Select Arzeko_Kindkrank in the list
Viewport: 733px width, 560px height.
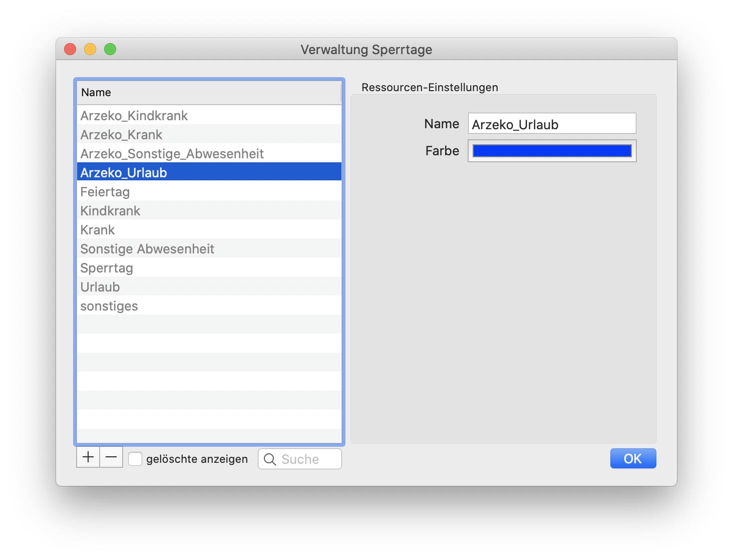(209, 115)
